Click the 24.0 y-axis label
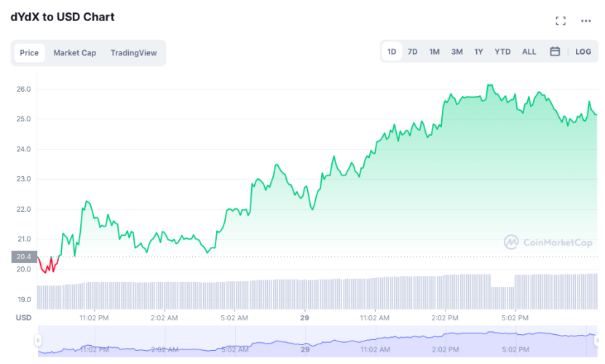605x364 pixels. 23,149
